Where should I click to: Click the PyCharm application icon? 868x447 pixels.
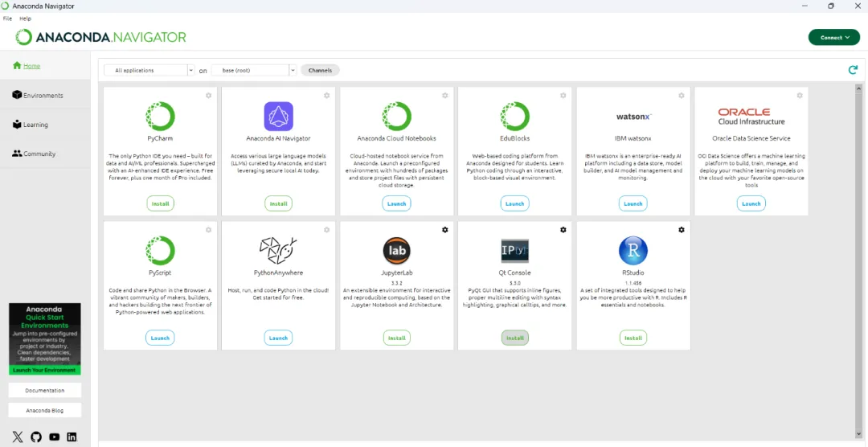click(161, 117)
